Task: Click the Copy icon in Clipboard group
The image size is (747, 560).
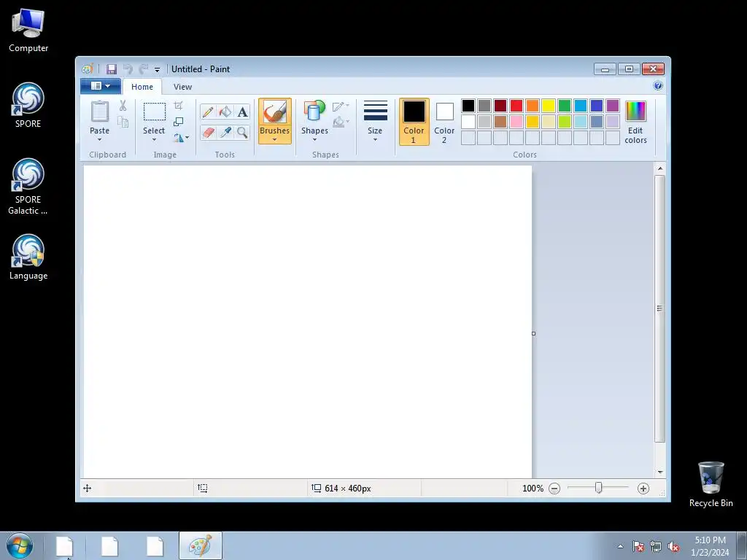Action: pyautogui.click(x=123, y=122)
